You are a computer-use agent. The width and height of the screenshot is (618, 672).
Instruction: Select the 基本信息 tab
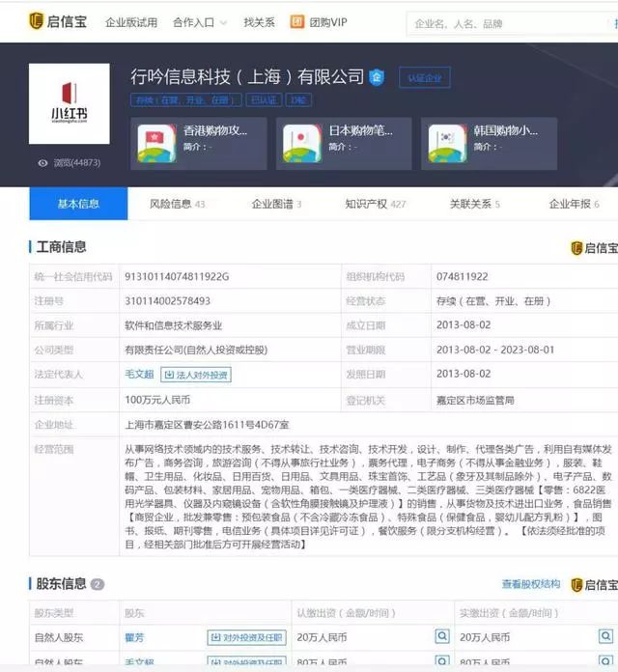pyautogui.click(x=78, y=204)
